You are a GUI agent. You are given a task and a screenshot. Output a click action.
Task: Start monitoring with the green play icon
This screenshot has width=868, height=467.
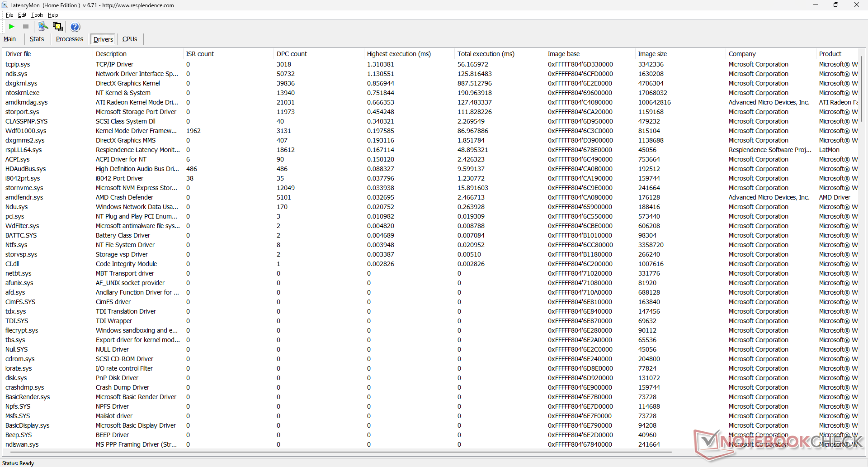click(12, 27)
